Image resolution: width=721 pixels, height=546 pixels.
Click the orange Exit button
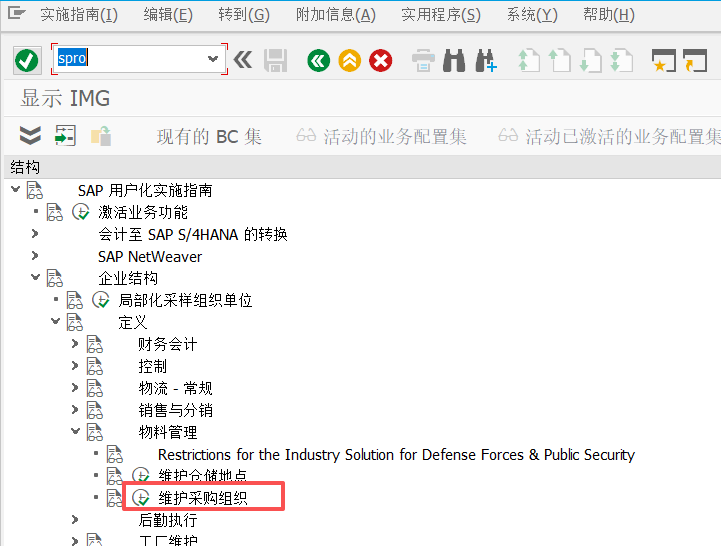[x=349, y=60]
